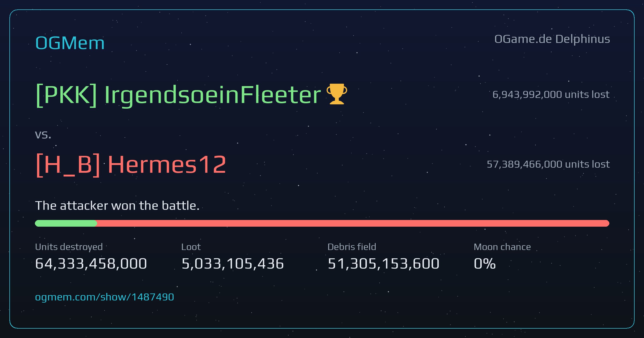Click defender name [H_B] Hermes12
This screenshot has height=338, width=644.
click(x=131, y=165)
